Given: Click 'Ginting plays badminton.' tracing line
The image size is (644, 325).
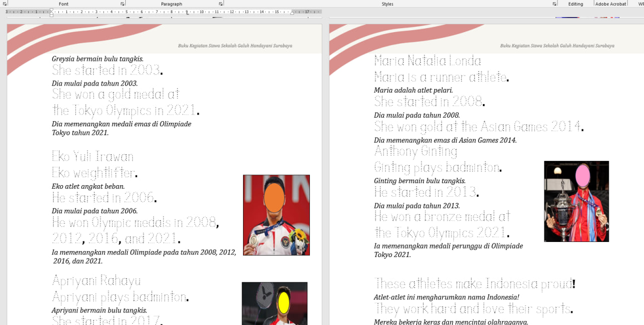Looking at the screenshot, I should (438, 168).
